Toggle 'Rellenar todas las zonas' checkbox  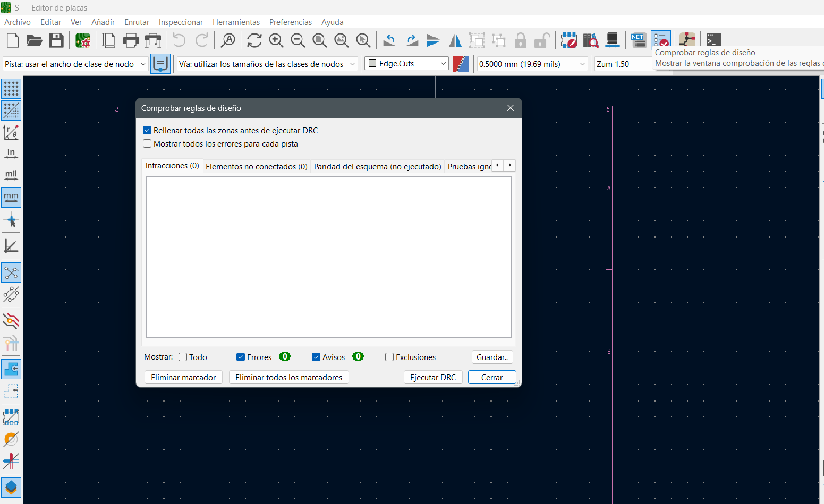pos(148,130)
